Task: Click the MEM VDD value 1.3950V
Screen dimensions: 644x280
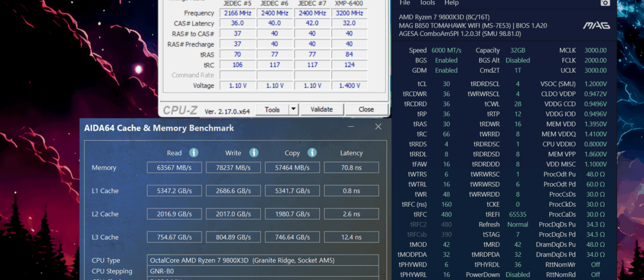Action: tap(595, 124)
